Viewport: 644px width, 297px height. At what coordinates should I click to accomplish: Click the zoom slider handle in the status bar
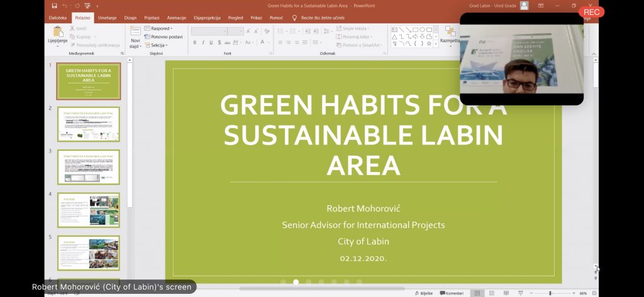point(550,293)
